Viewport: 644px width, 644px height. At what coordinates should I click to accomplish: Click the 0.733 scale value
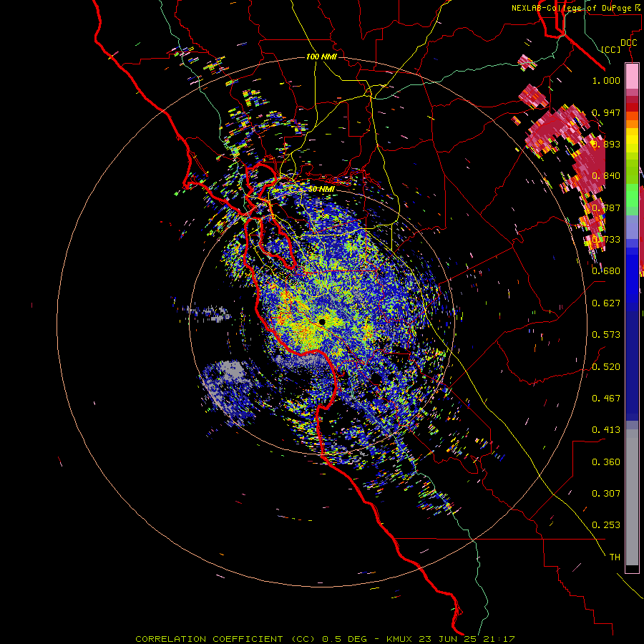click(x=606, y=240)
